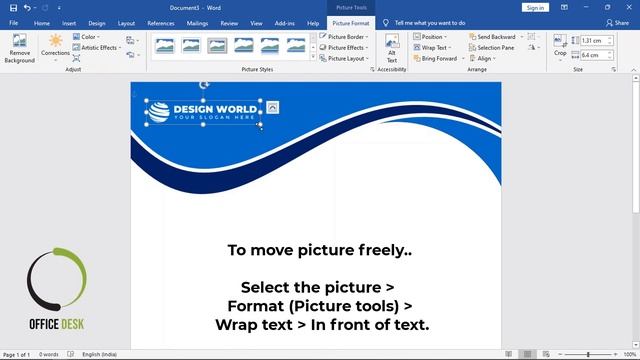Open the Color dropdown
Screen dimensions: 640x360
(86, 37)
